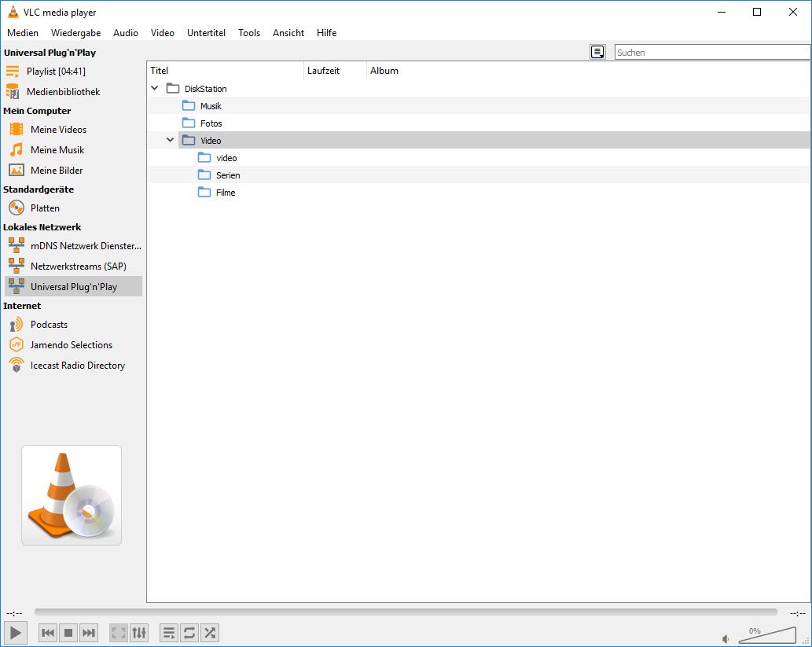This screenshot has width=812, height=647.
Task: Click the Platten disc icon
Action: pyautogui.click(x=17, y=208)
